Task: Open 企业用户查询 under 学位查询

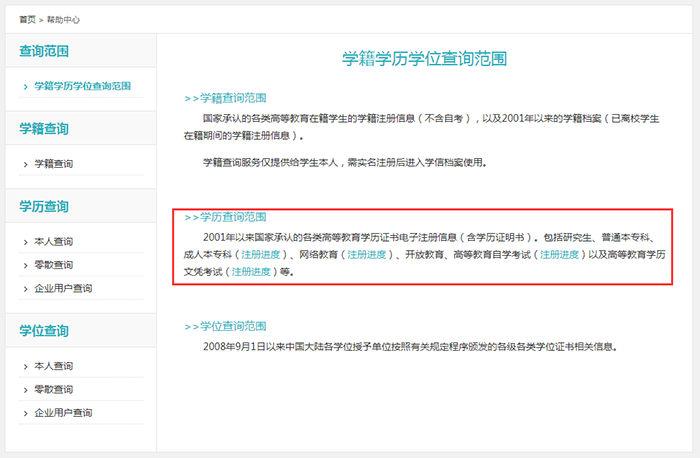Action: pos(63,413)
